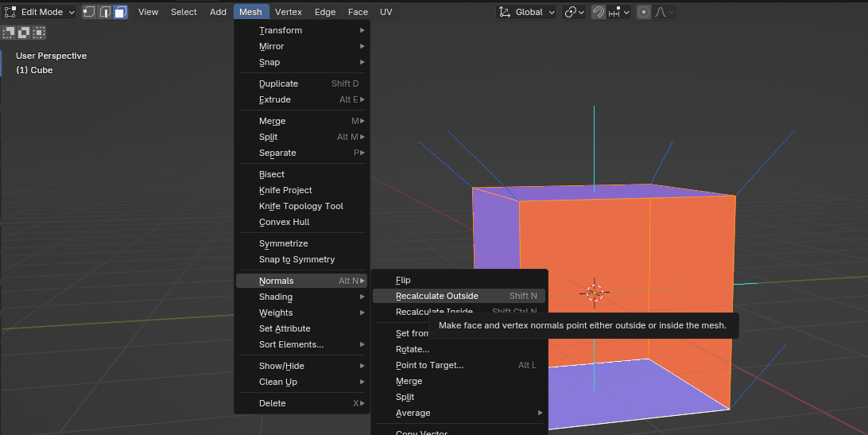Click the set new selection mode icon
Image resolution: width=868 pixels, height=435 pixels.
9,33
